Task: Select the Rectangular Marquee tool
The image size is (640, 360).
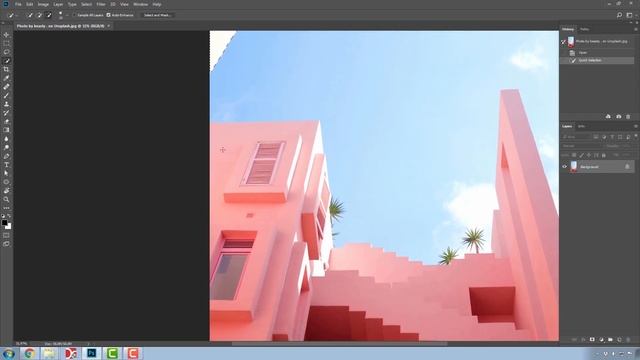Action: click(x=6, y=43)
